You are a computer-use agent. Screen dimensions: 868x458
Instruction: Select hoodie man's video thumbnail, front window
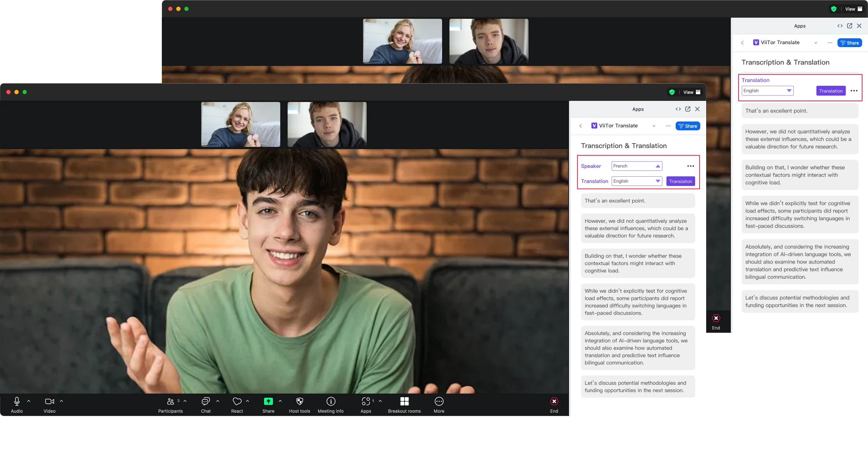pyautogui.click(x=327, y=124)
